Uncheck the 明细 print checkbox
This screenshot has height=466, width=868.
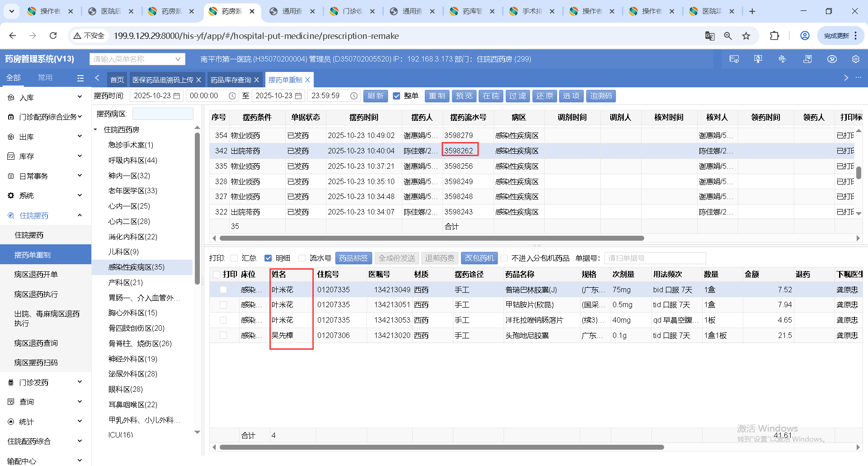point(268,258)
